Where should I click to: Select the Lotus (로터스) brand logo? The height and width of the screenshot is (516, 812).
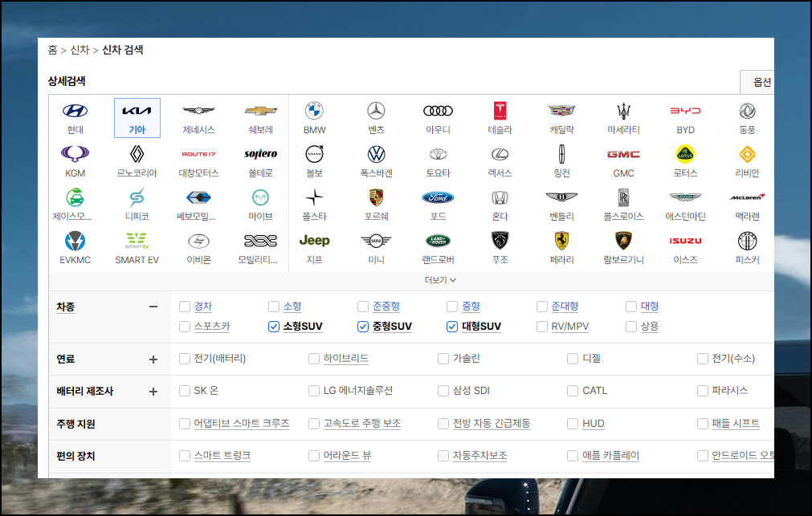[685, 154]
